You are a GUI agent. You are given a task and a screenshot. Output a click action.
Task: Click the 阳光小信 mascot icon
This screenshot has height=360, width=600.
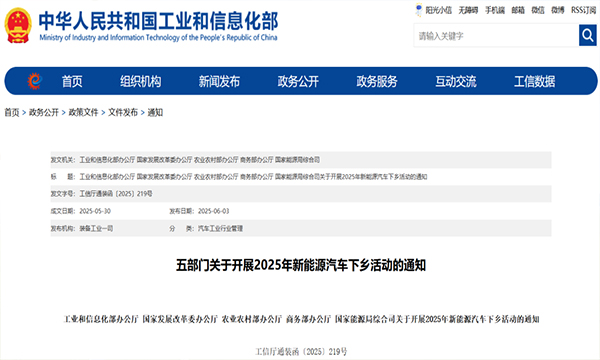pyautogui.click(x=419, y=10)
